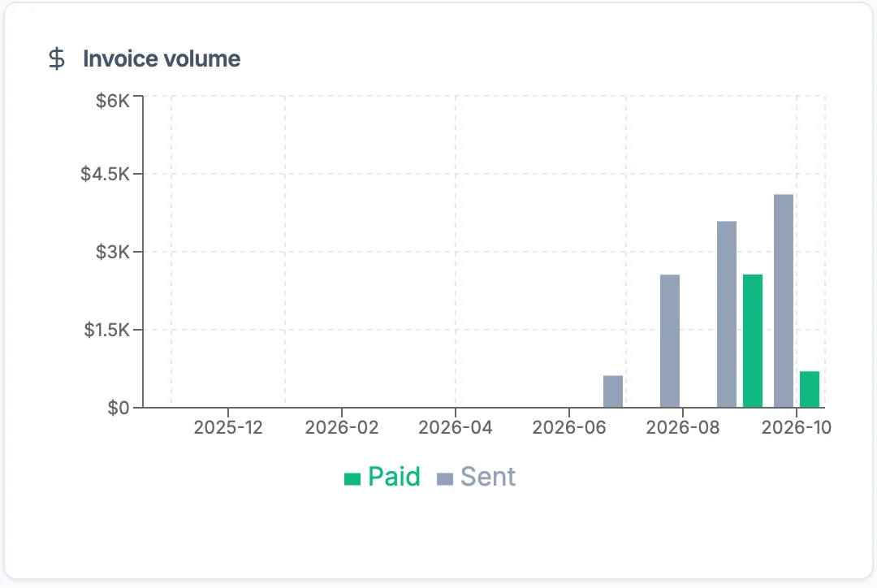Click the $4.5K axis label
877x588 pixels.
(105, 174)
